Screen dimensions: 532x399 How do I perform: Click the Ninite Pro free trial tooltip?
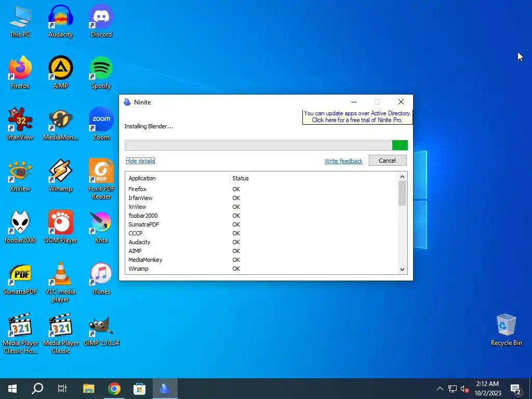point(357,117)
